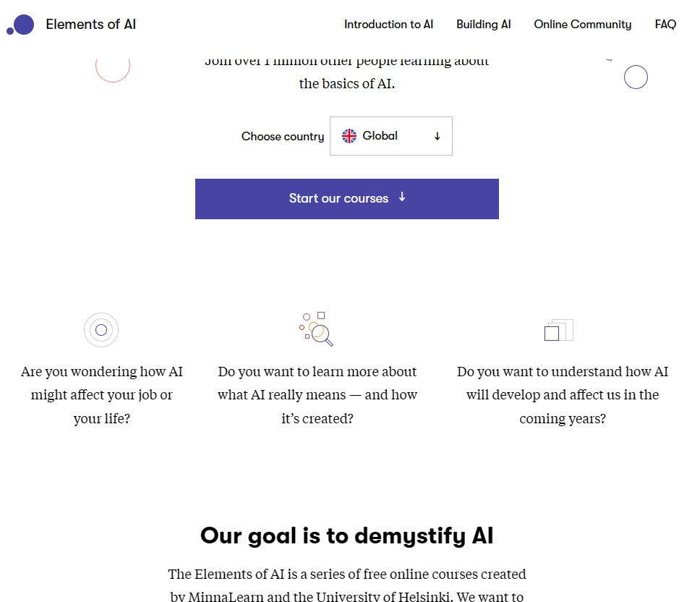
Task: Click the down arrow on Start our courses
Action: pyautogui.click(x=402, y=198)
